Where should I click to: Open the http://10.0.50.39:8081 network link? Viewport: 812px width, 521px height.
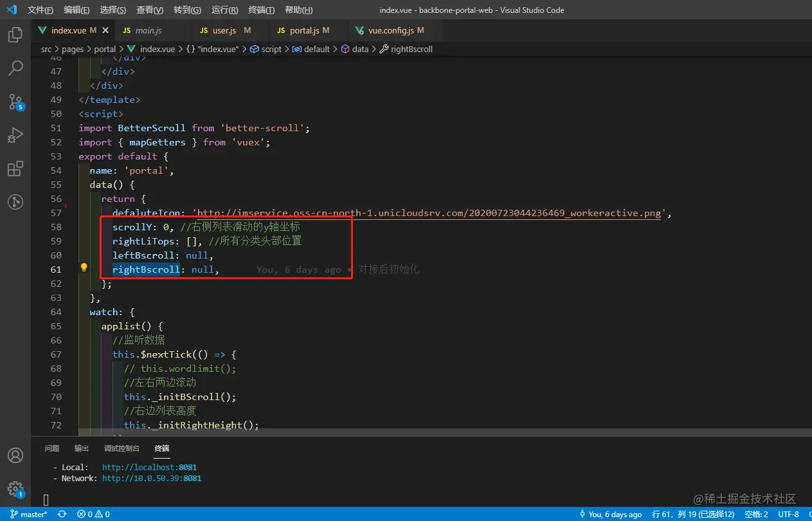coord(152,479)
